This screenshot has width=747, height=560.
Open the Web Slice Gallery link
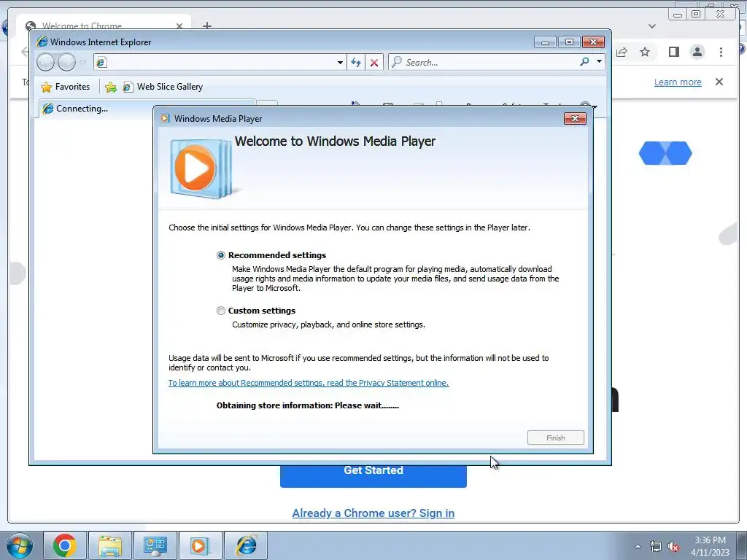163,87
